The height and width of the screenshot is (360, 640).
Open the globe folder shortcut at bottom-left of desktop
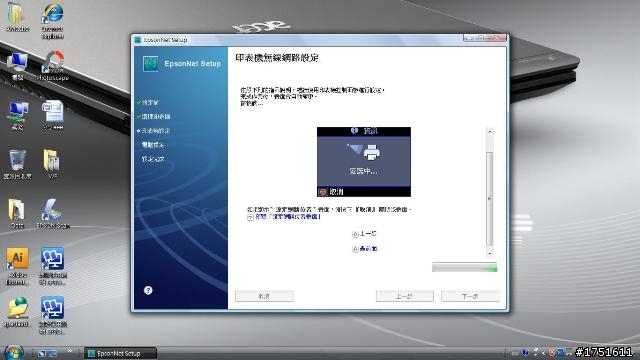pyautogui.click(x=18, y=312)
